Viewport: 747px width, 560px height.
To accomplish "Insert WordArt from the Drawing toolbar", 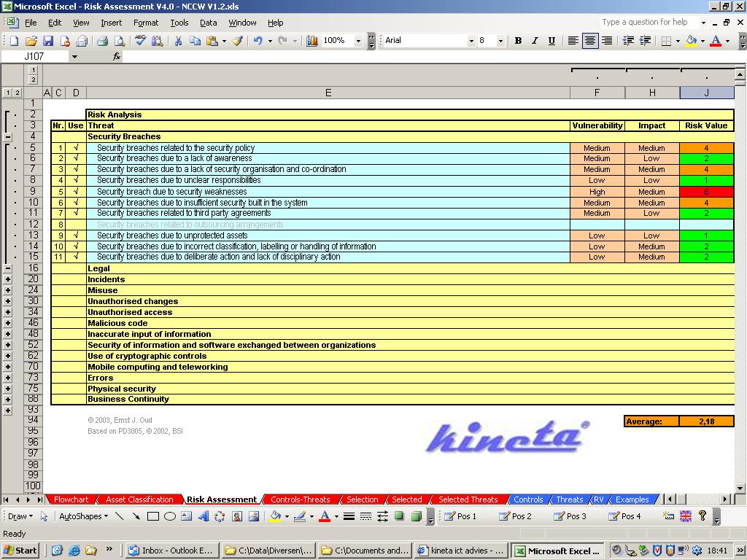I will pos(203,516).
